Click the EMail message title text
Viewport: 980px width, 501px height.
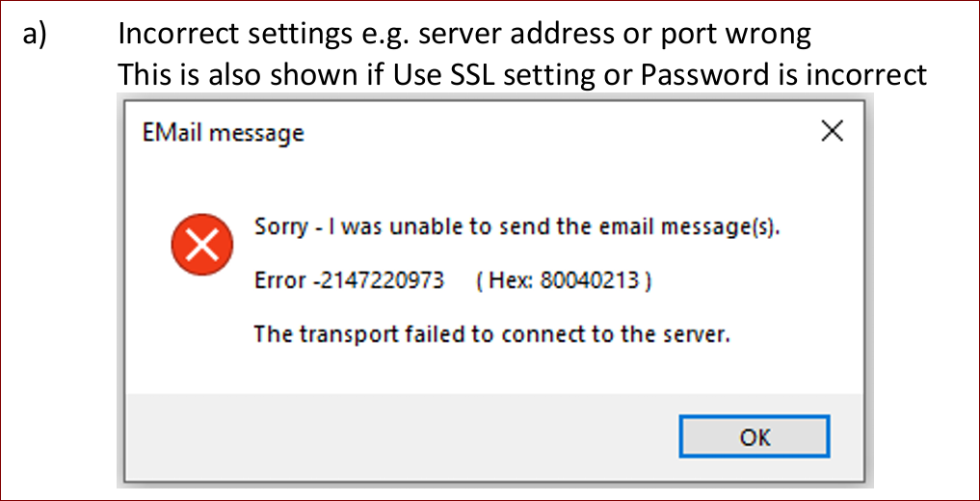(x=224, y=133)
